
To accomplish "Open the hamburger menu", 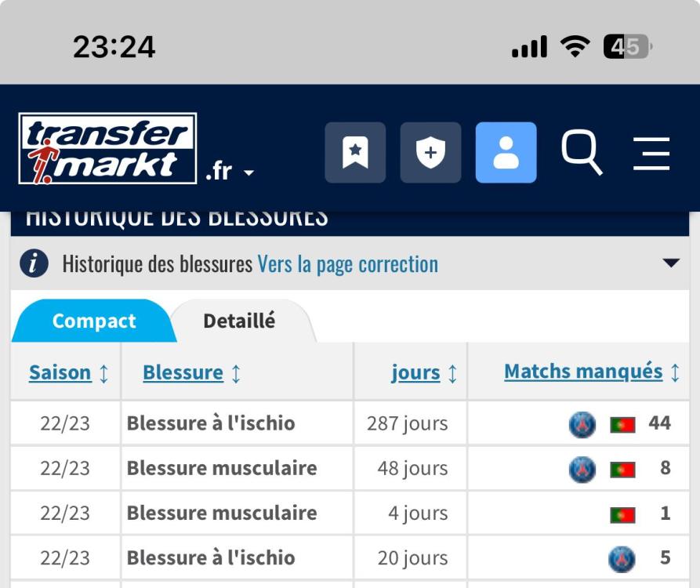I will pos(651,153).
